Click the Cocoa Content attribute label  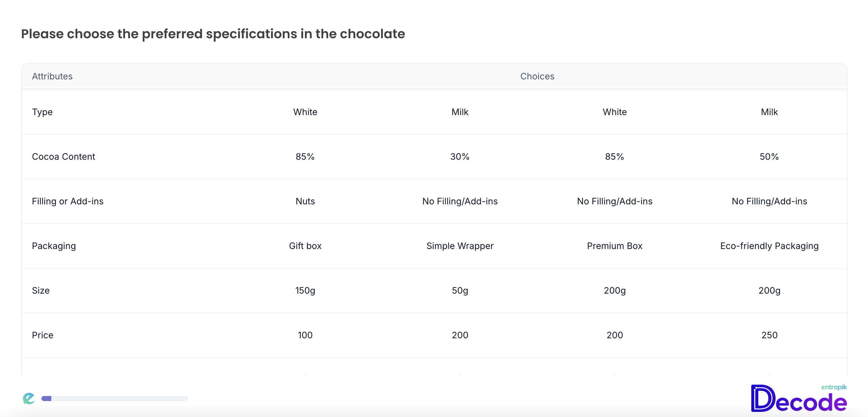coord(63,157)
